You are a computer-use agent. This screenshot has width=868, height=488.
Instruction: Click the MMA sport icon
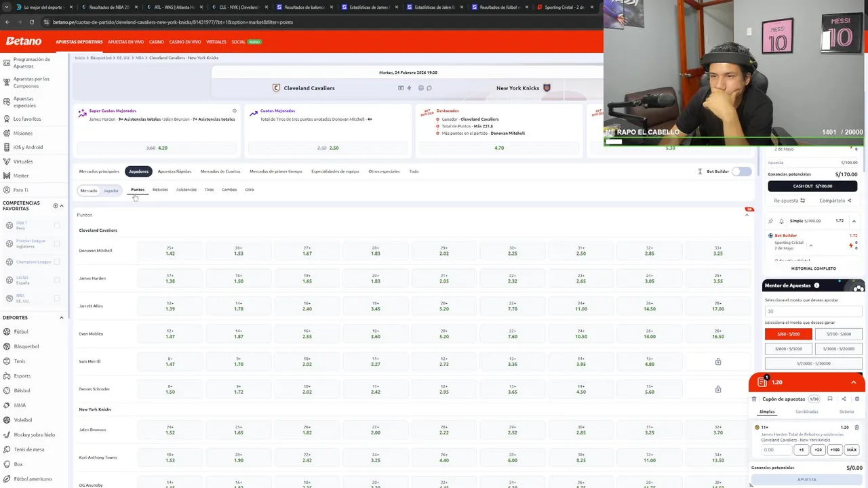point(7,405)
